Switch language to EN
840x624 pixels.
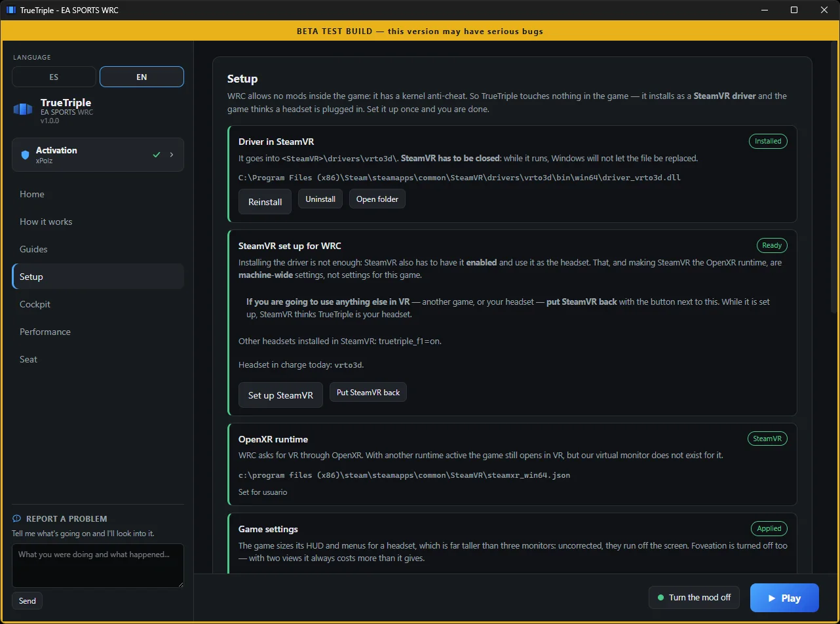tap(142, 77)
